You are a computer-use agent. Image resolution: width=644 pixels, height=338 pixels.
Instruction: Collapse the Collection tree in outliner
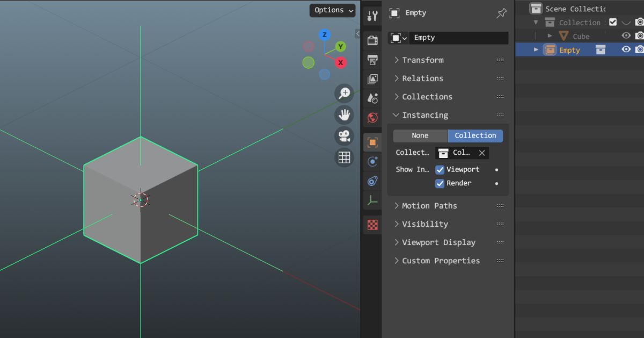[x=536, y=23]
